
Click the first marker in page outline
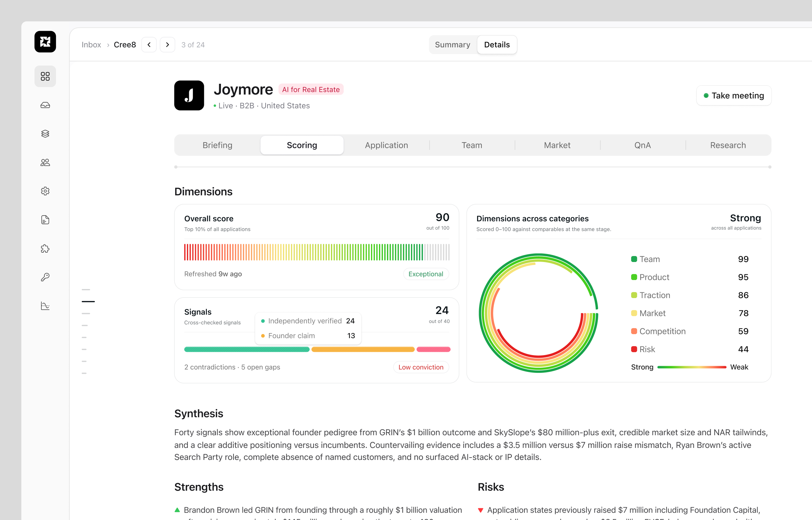pyautogui.click(x=86, y=290)
